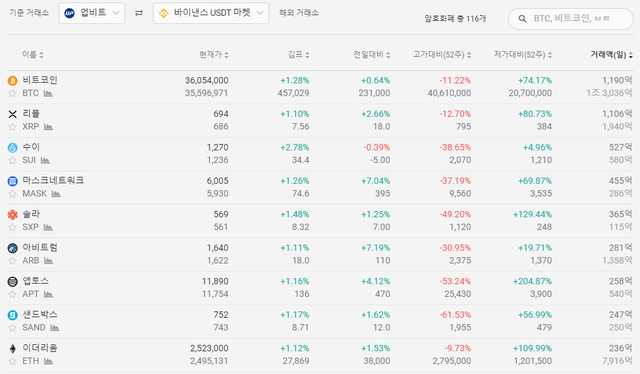Open the 아비트럼 coin name link

pyautogui.click(x=40, y=247)
